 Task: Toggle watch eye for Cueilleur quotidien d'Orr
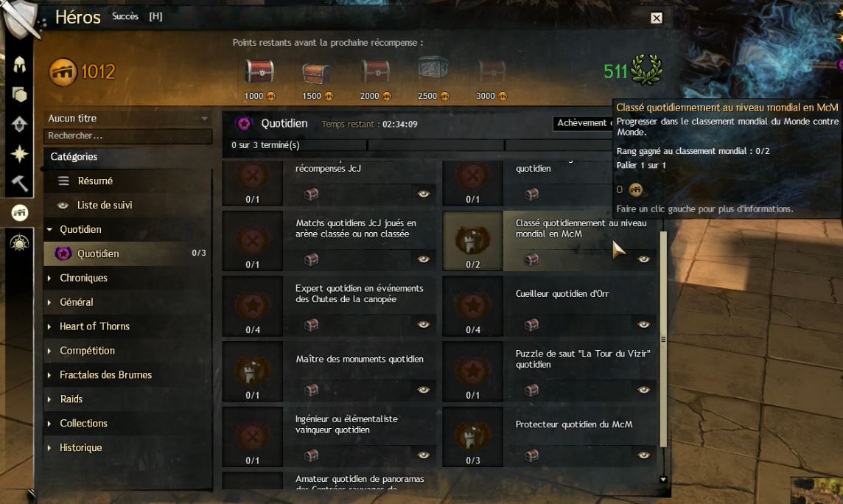(x=643, y=324)
